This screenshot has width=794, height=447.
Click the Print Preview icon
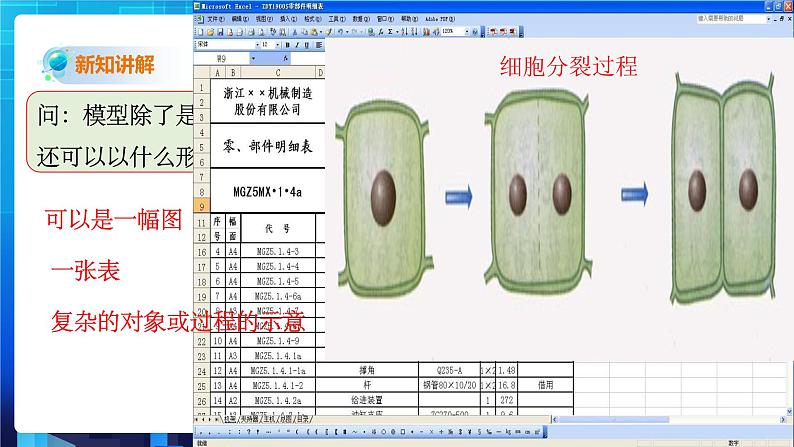click(x=261, y=32)
